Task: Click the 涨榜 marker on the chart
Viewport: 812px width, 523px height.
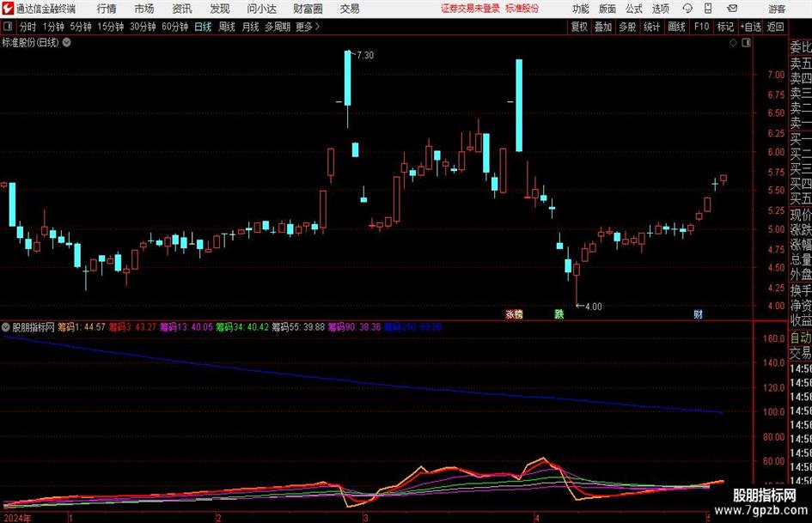Action: 514,314
